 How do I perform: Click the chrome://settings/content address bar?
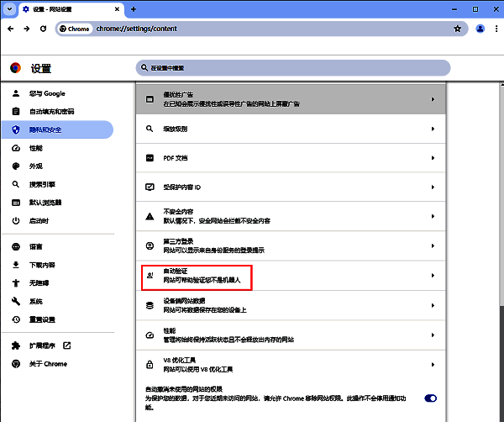tap(252, 29)
